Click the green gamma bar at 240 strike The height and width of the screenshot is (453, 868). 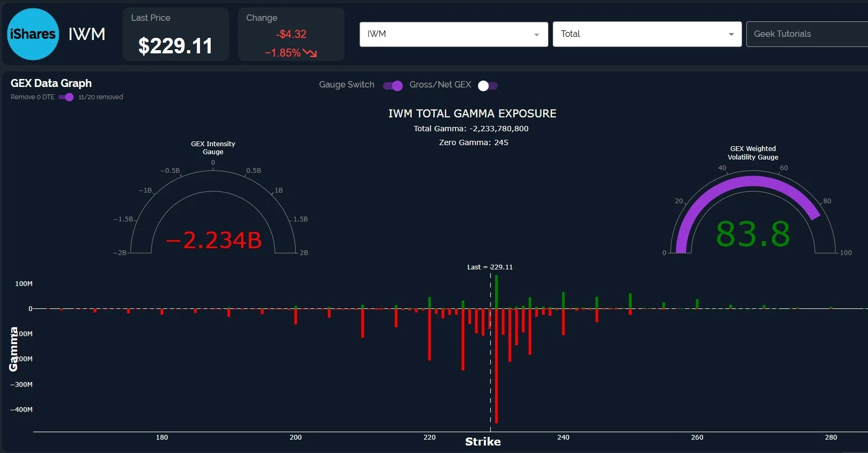click(x=563, y=300)
